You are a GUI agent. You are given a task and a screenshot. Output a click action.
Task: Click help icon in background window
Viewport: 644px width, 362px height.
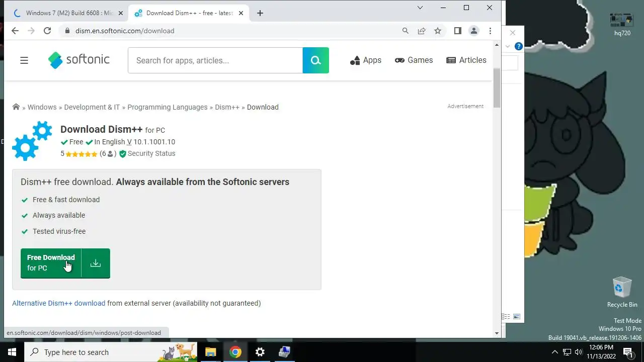[x=519, y=46]
